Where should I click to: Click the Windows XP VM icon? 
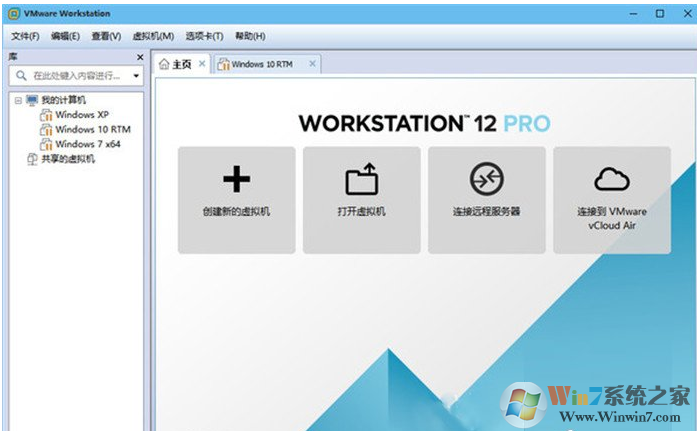coord(46,115)
